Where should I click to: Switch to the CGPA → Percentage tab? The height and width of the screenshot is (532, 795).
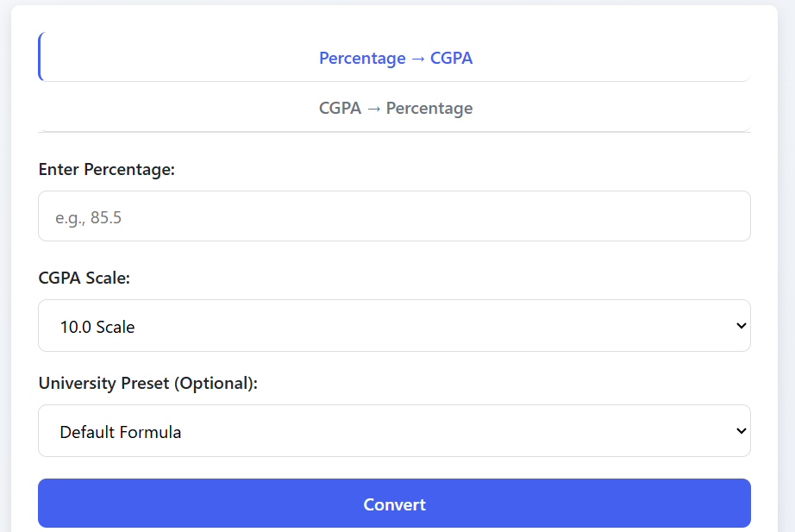point(395,108)
